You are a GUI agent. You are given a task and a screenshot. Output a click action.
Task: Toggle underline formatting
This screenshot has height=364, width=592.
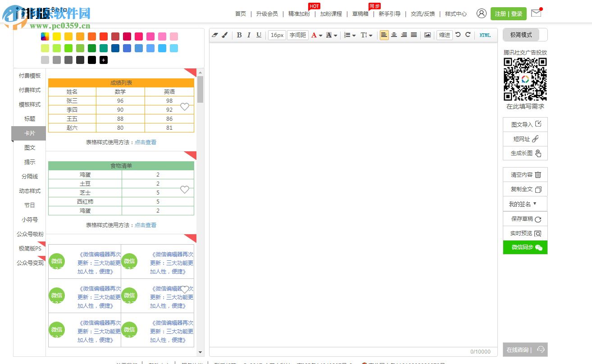[x=259, y=35]
